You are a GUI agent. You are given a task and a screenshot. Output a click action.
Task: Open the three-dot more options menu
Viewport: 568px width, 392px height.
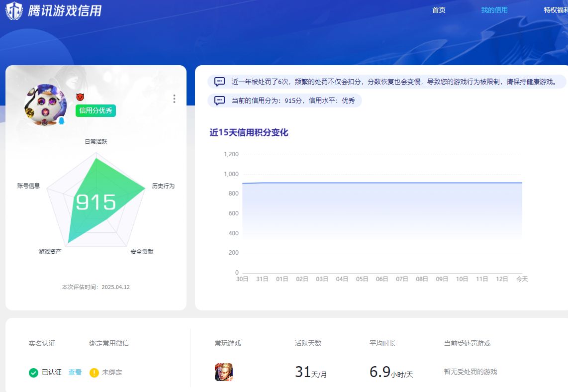pos(174,99)
